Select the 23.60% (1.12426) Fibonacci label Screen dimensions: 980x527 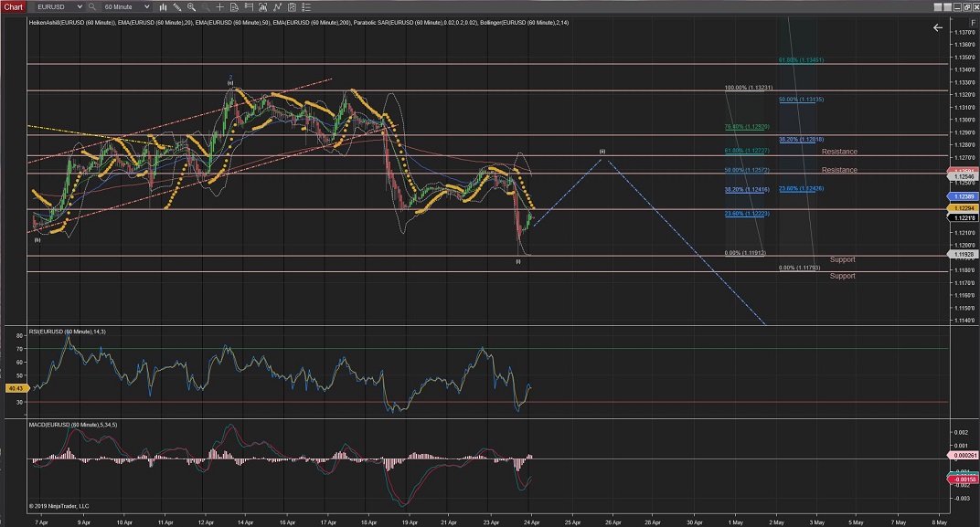tap(801, 188)
